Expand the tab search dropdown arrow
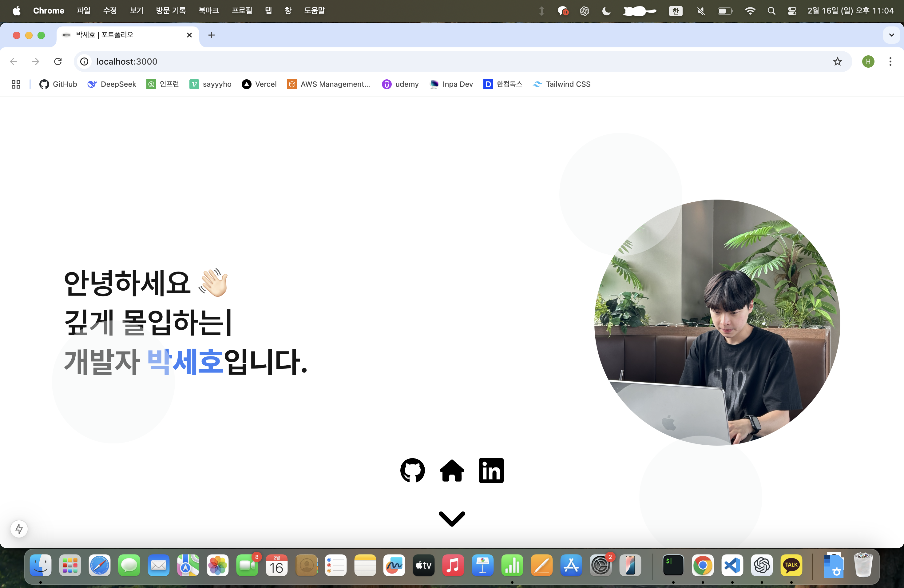This screenshot has height=588, width=904. click(891, 35)
